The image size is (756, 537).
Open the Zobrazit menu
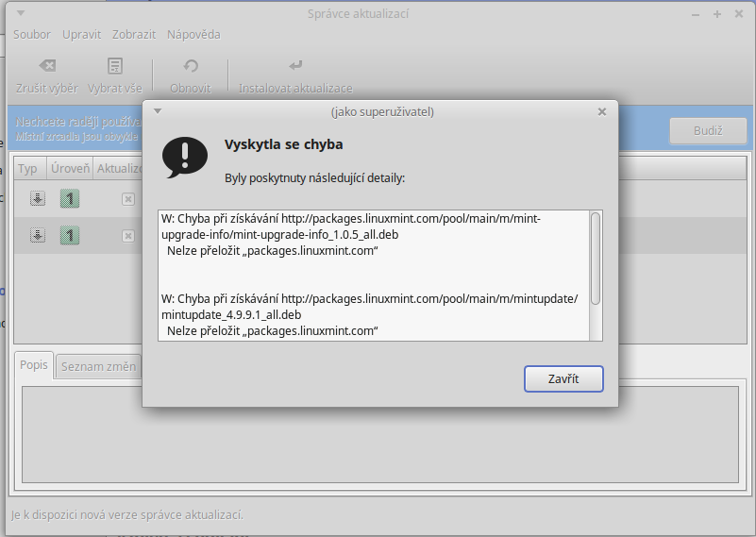pos(133,35)
